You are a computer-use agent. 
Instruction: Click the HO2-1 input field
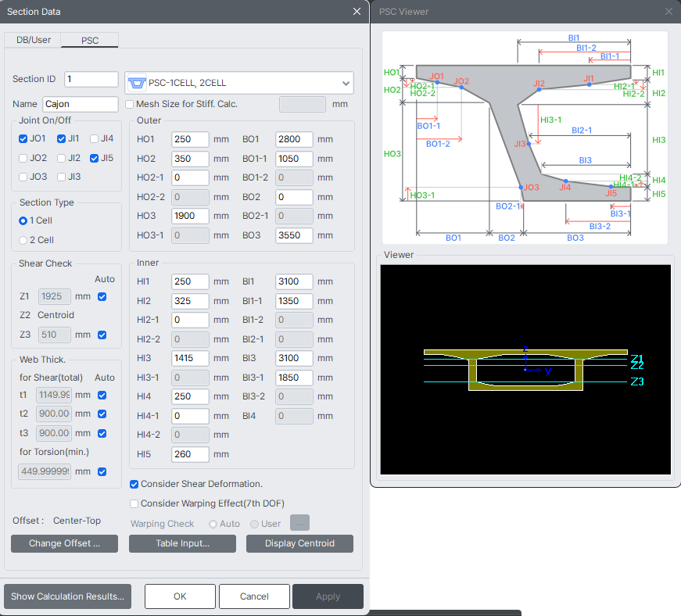[190, 177]
